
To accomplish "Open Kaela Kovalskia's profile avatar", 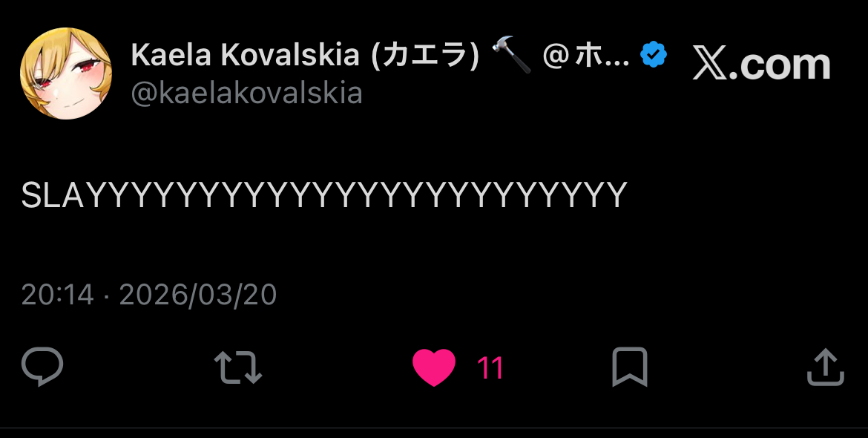I will pyautogui.click(x=65, y=73).
